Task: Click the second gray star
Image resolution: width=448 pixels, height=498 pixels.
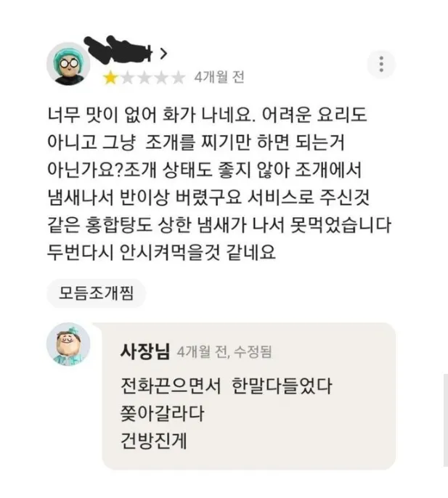Action: 127,78
